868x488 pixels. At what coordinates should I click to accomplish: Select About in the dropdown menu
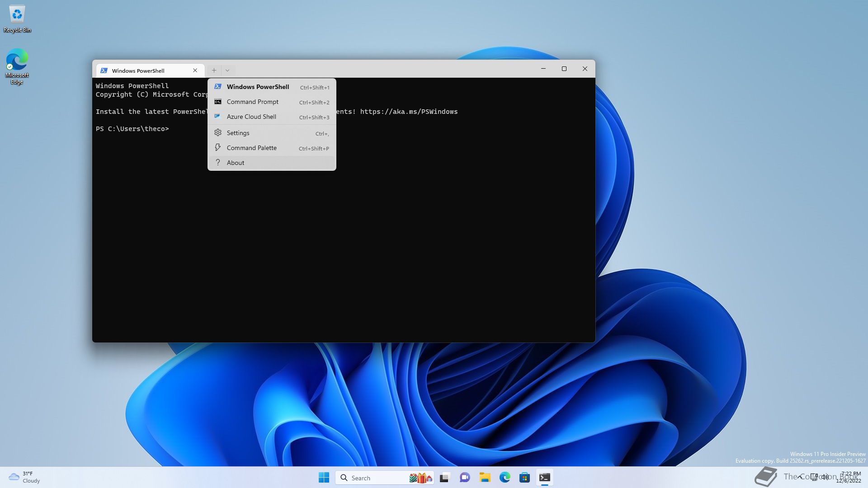(x=272, y=163)
